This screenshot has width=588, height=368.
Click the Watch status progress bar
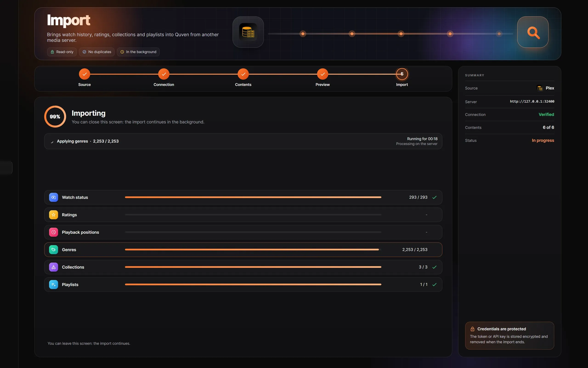(253, 197)
